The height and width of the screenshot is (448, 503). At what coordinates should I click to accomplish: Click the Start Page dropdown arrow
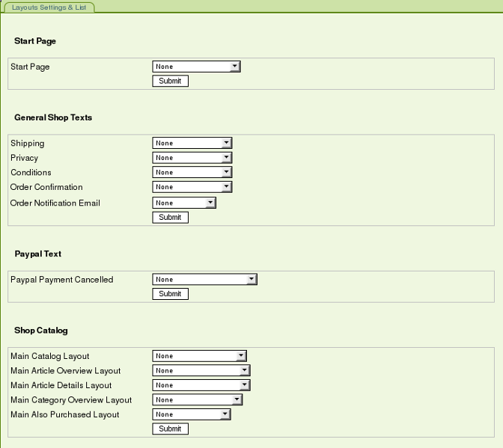pos(235,67)
